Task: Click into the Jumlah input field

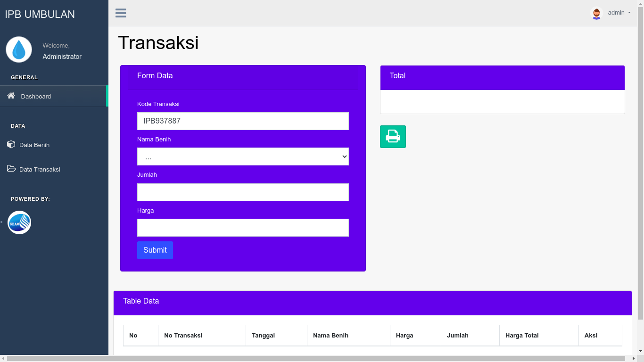Action: coord(243,192)
